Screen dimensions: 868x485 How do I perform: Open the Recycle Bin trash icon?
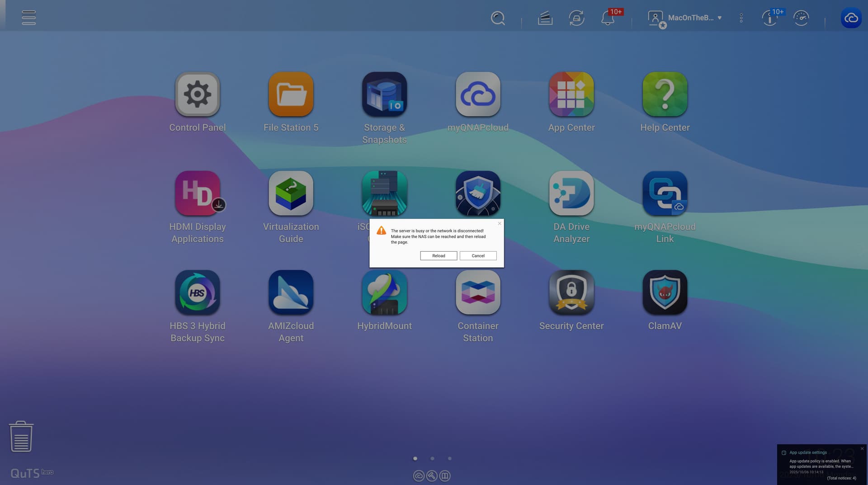click(x=21, y=437)
